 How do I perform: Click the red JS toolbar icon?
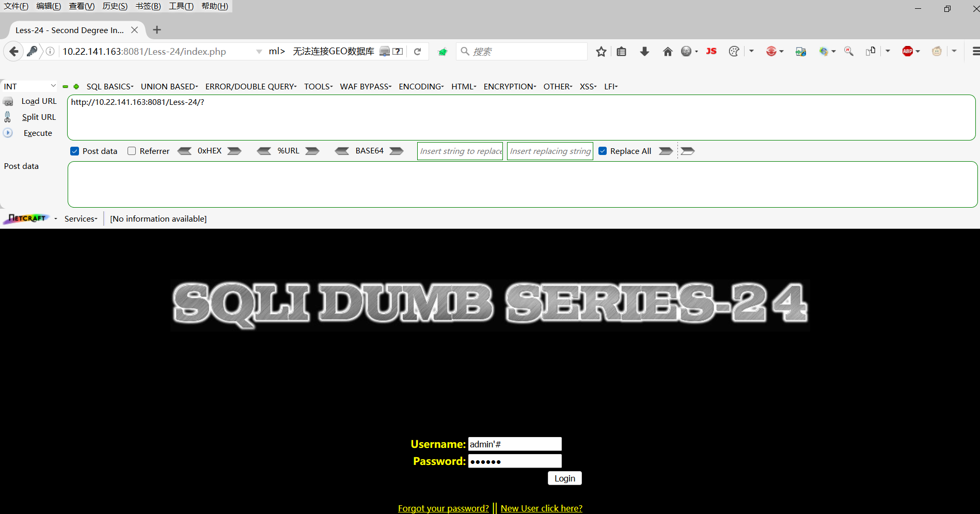point(711,51)
